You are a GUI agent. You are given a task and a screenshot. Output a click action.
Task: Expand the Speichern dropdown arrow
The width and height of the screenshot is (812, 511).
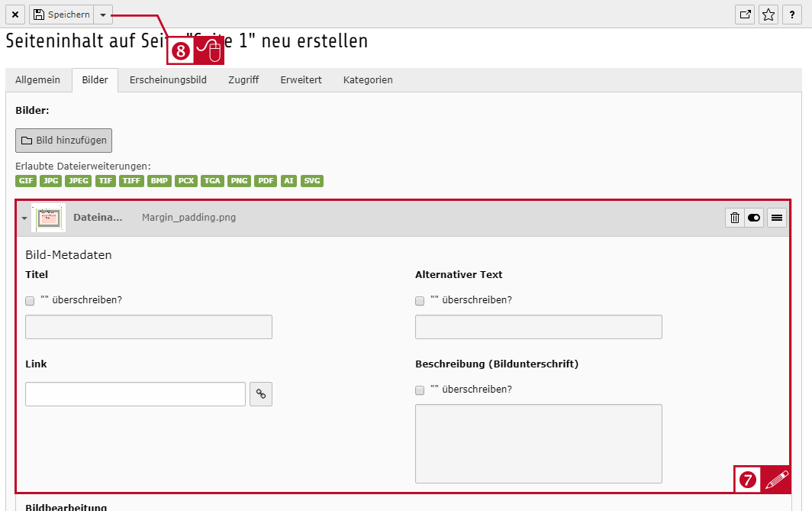coord(103,15)
